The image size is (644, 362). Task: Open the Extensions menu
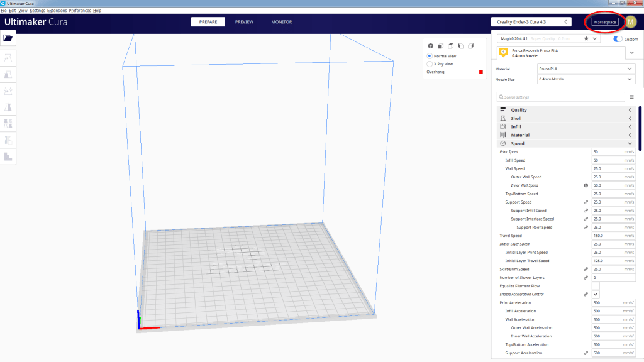(x=57, y=11)
